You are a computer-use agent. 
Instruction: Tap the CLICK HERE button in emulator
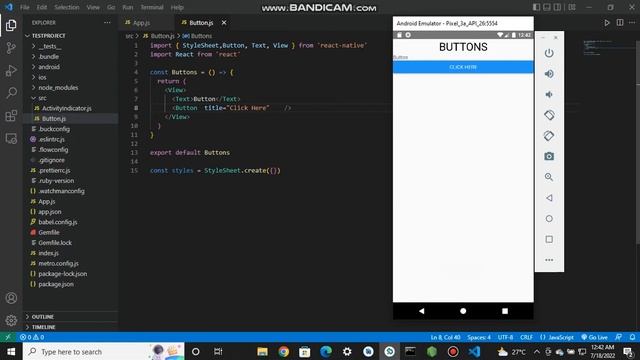tap(463, 67)
